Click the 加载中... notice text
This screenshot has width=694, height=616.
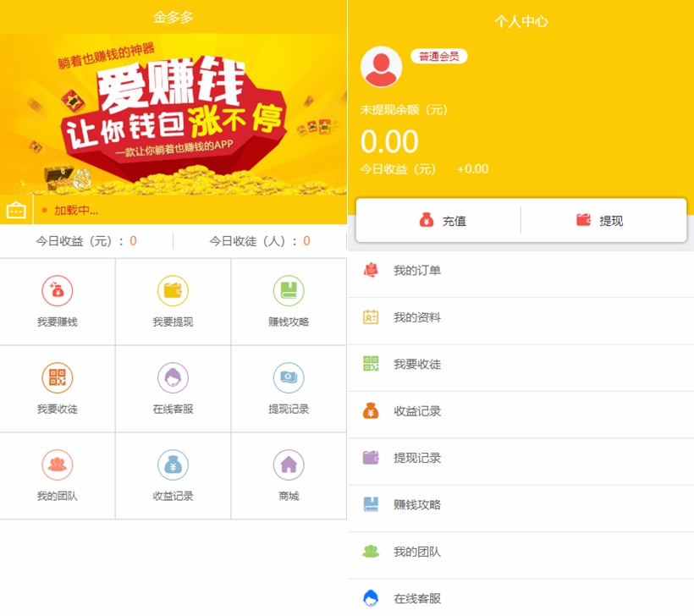[76, 211]
